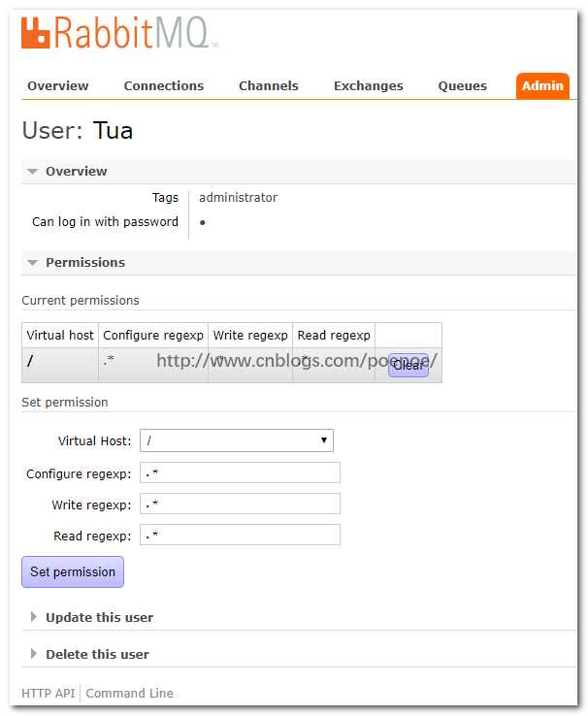Select the 'administrator' tag text

(x=238, y=198)
